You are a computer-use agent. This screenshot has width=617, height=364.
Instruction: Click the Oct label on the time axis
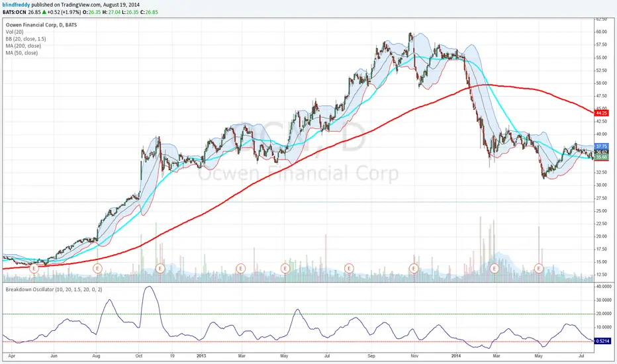pyautogui.click(x=138, y=356)
